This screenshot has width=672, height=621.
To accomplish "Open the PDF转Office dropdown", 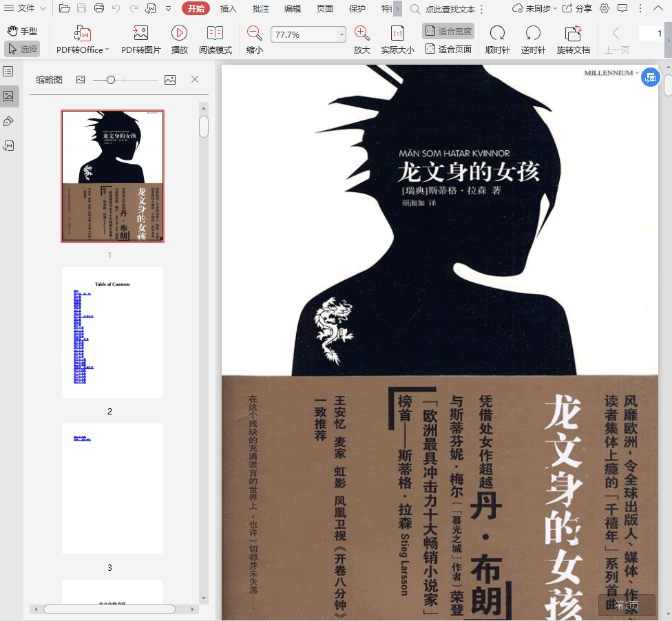I will click(x=83, y=39).
